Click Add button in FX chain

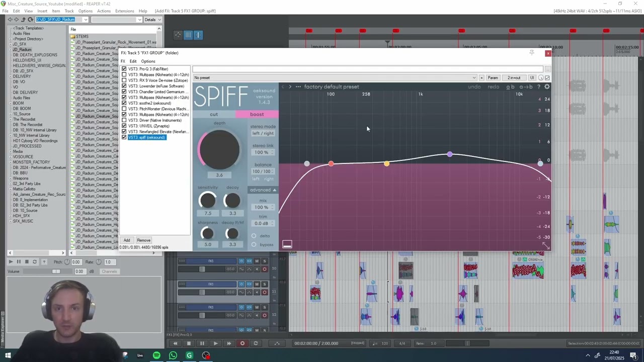coord(127,240)
